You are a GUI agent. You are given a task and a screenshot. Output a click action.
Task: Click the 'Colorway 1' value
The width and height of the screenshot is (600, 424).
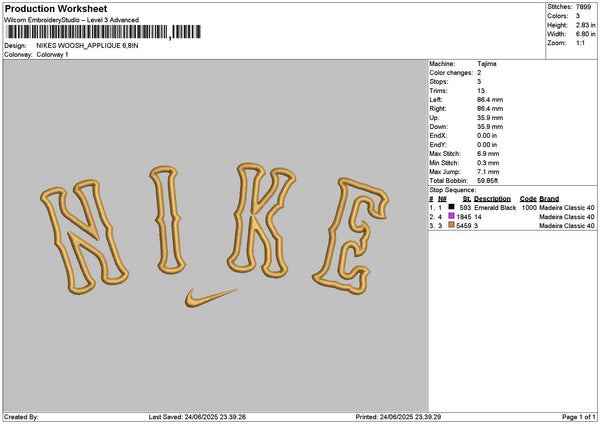[52, 55]
